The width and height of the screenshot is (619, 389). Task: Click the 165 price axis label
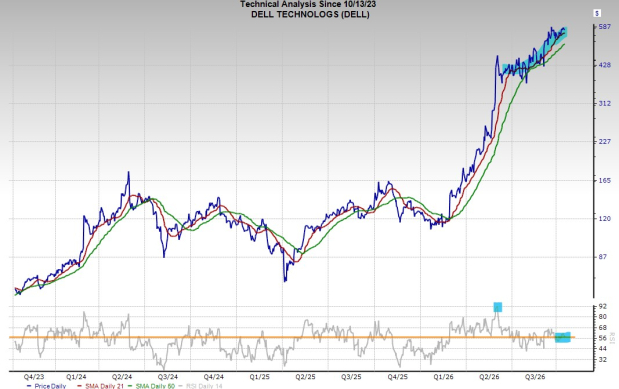605,180
